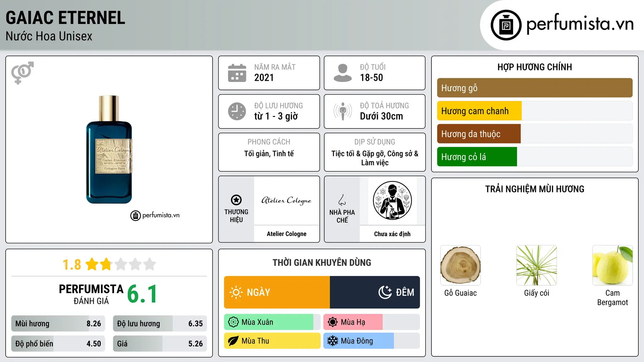Click the sillage projection icon
The width and height of the screenshot is (644, 362).
pyautogui.click(x=342, y=111)
